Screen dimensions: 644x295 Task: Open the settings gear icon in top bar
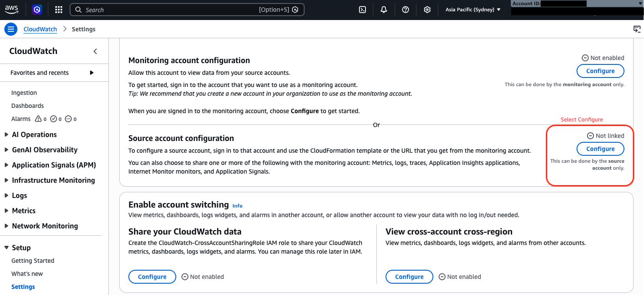point(427,10)
